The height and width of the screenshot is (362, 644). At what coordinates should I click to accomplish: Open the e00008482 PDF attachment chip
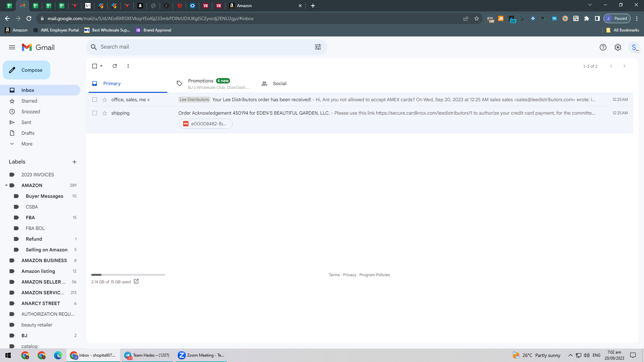(206, 124)
